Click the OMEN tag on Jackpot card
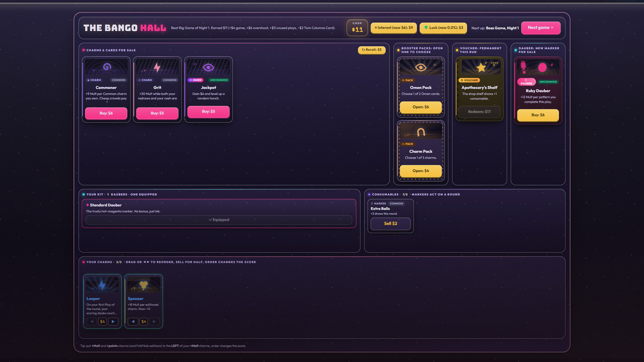The width and height of the screenshot is (644, 362). click(x=196, y=80)
